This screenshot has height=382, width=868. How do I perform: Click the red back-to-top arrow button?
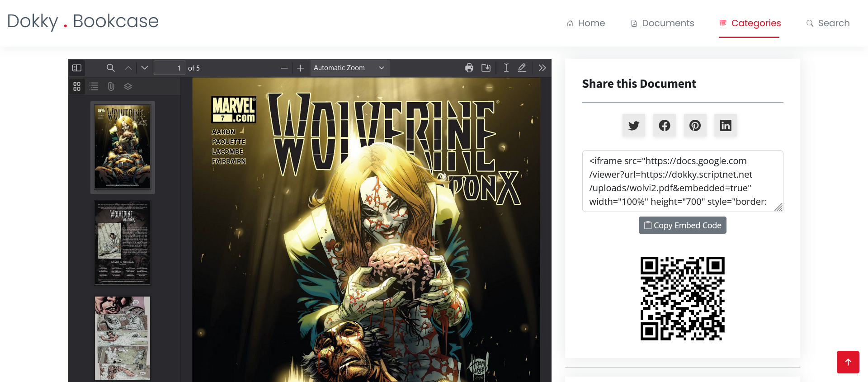click(848, 362)
